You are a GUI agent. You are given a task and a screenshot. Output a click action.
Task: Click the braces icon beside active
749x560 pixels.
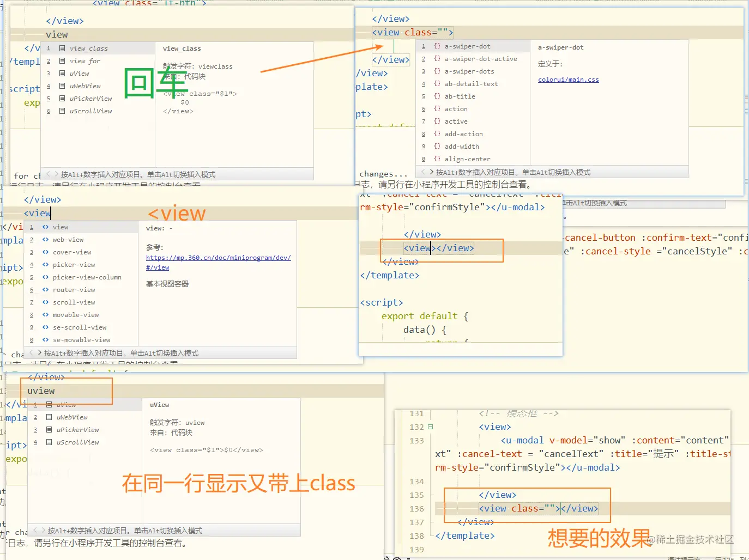coord(437,121)
